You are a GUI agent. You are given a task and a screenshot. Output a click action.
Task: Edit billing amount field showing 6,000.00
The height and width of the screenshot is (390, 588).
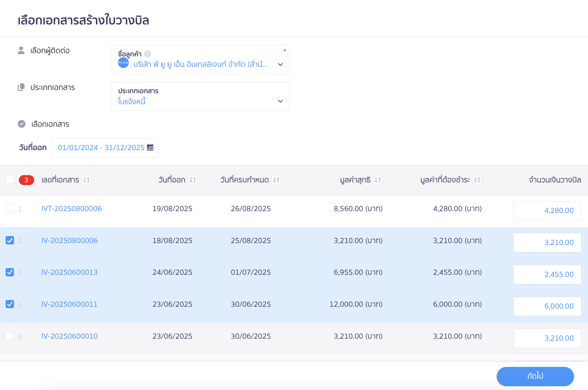tap(547, 306)
